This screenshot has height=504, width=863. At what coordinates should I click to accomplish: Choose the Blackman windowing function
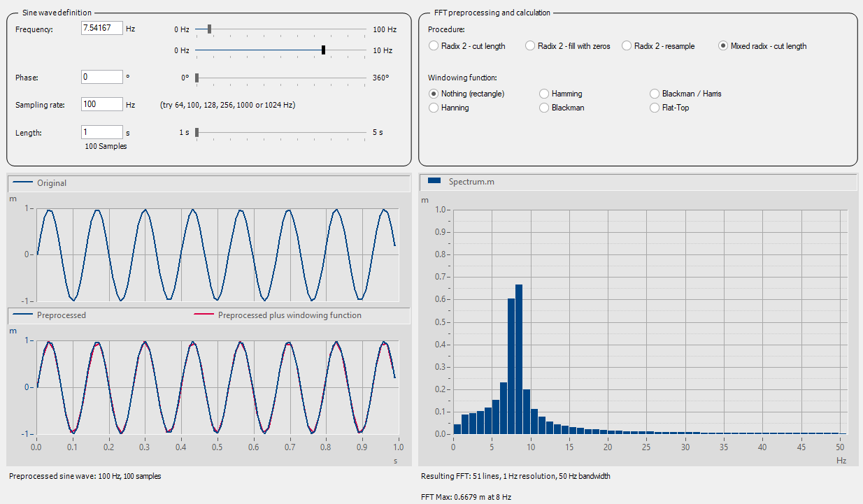coord(545,108)
